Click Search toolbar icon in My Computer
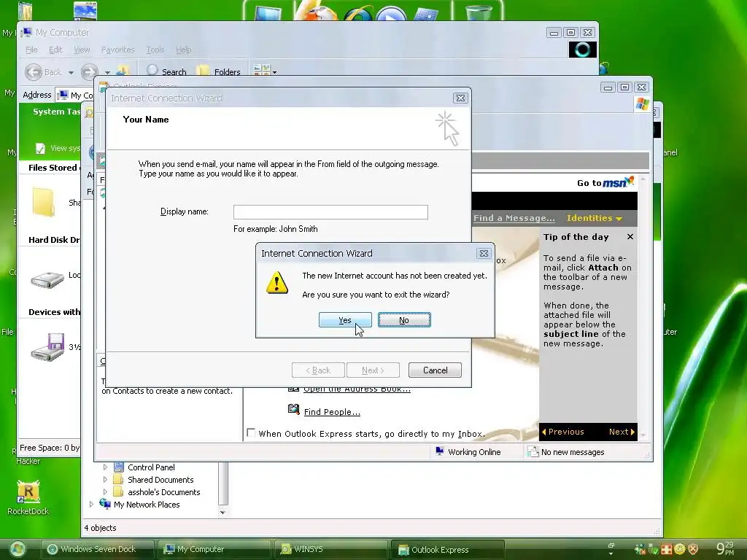747x560 pixels. [x=152, y=70]
